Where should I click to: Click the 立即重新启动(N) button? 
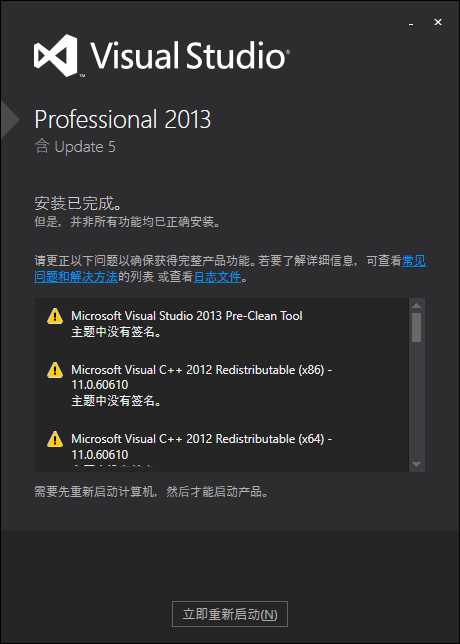tap(230, 614)
